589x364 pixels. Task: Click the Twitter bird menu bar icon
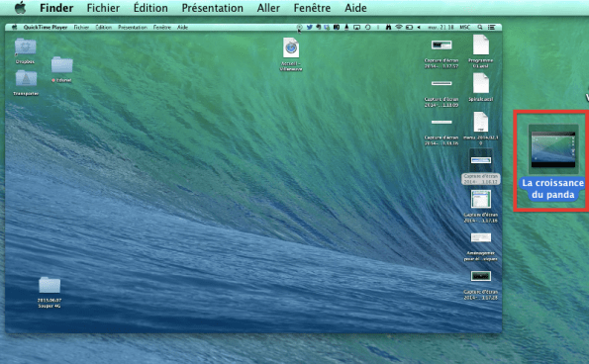click(310, 27)
